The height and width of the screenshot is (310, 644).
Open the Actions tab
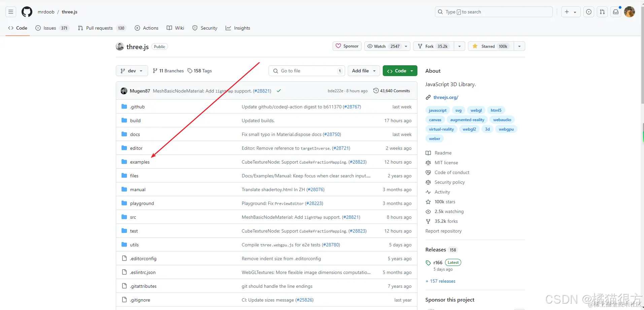pos(146,28)
